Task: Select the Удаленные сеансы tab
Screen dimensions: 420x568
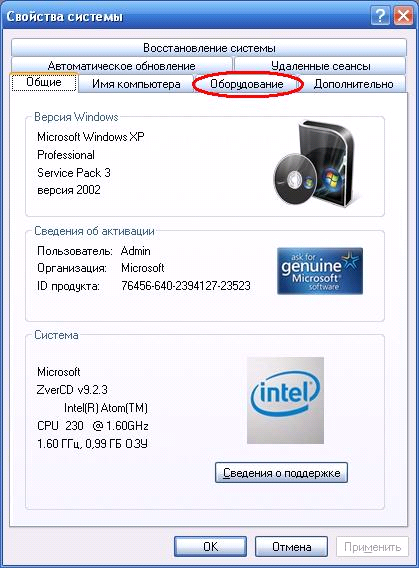Action: 320,66
